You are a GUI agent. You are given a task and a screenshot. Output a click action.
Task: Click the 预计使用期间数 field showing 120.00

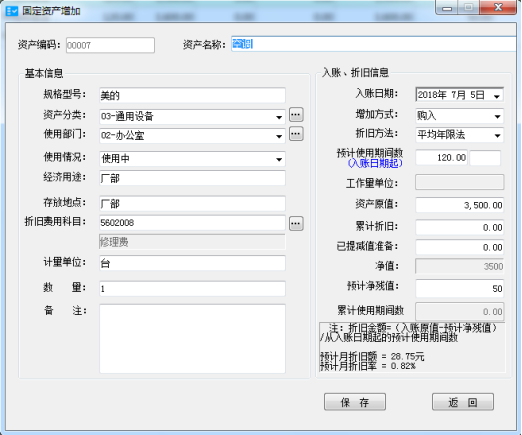click(442, 158)
